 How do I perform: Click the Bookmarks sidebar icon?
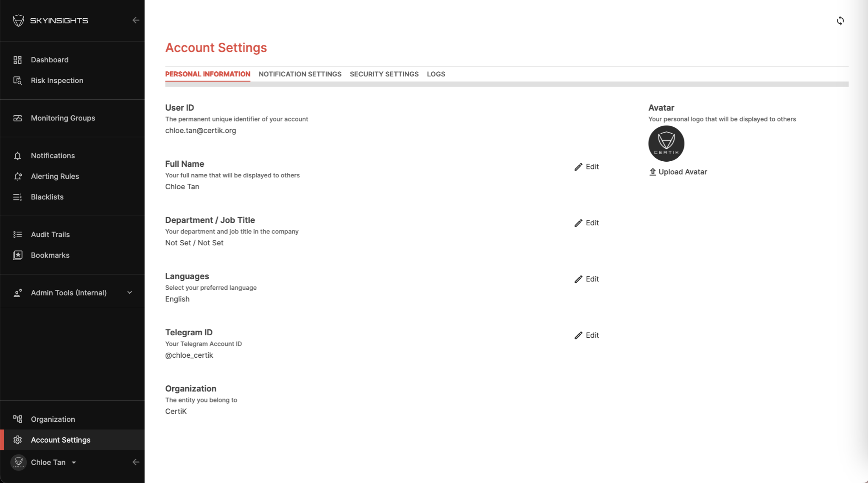(18, 255)
